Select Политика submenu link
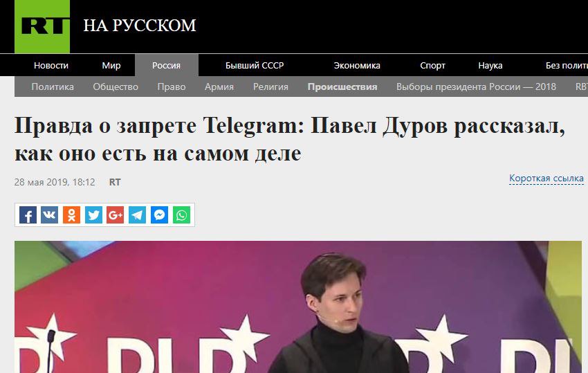 (53, 87)
